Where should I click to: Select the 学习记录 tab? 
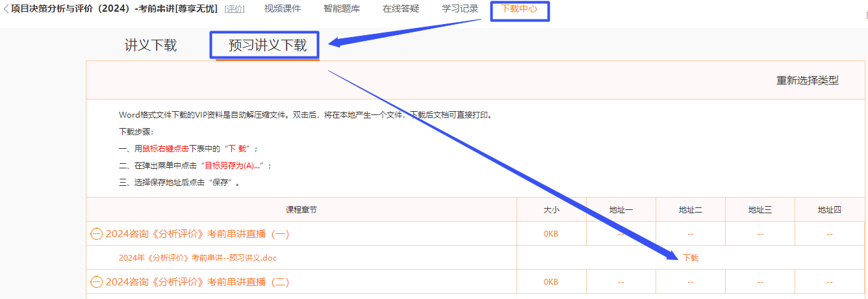[460, 9]
